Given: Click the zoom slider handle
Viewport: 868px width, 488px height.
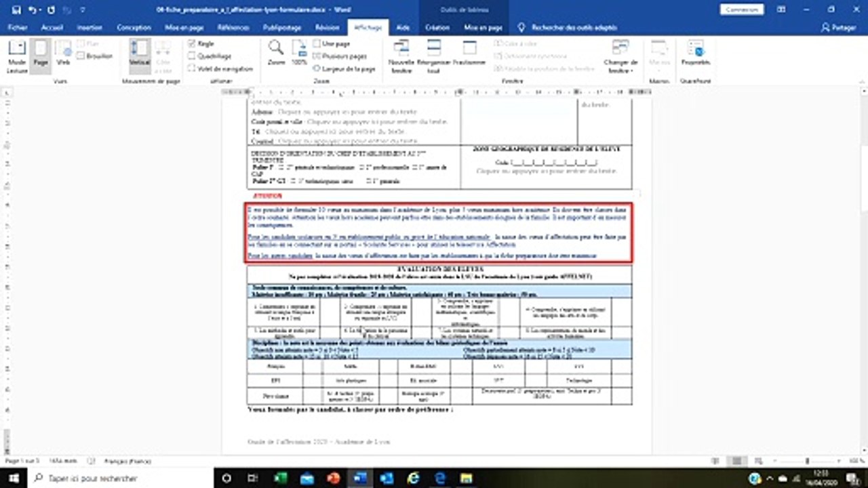Looking at the screenshot, I should click(x=807, y=461).
